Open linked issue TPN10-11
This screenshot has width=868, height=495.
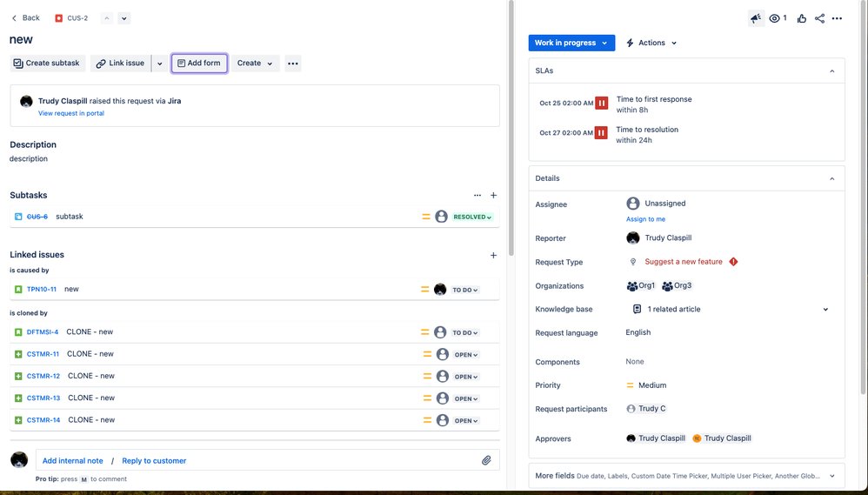pos(42,289)
